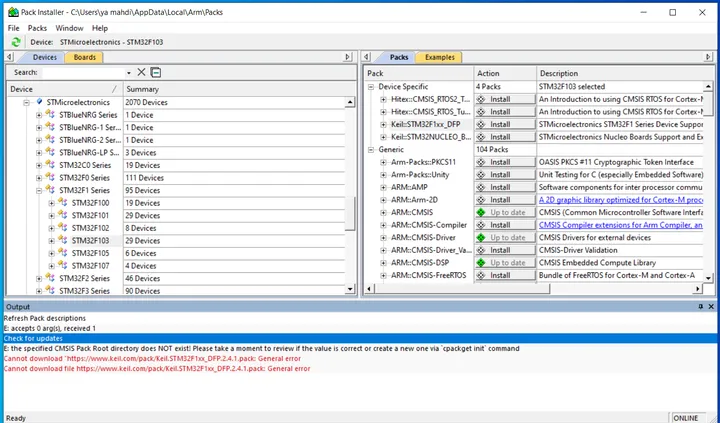
Task: Click the STM32F100 icon
Action: pos(63,203)
